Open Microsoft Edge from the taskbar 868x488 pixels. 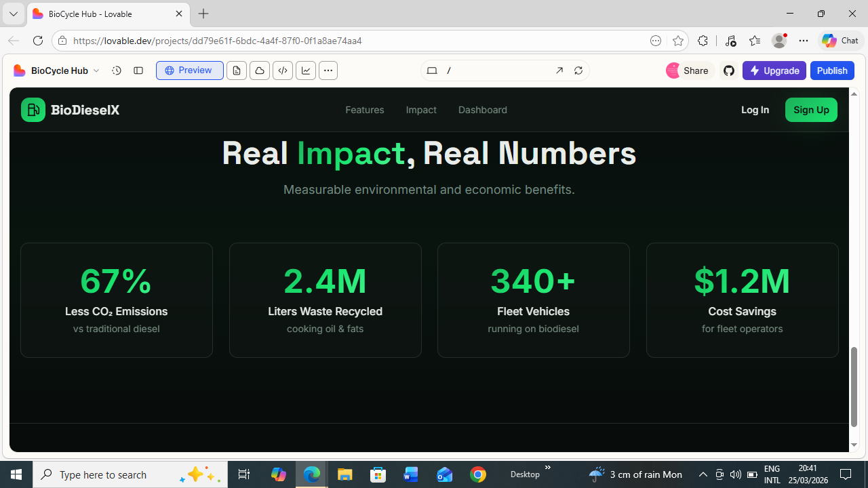[x=312, y=474]
